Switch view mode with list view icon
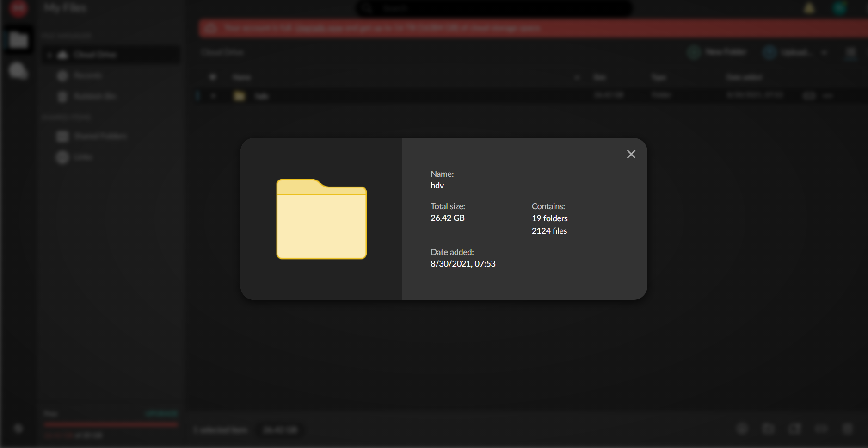Image resolution: width=868 pixels, height=448 pixels. coord(851,53)
